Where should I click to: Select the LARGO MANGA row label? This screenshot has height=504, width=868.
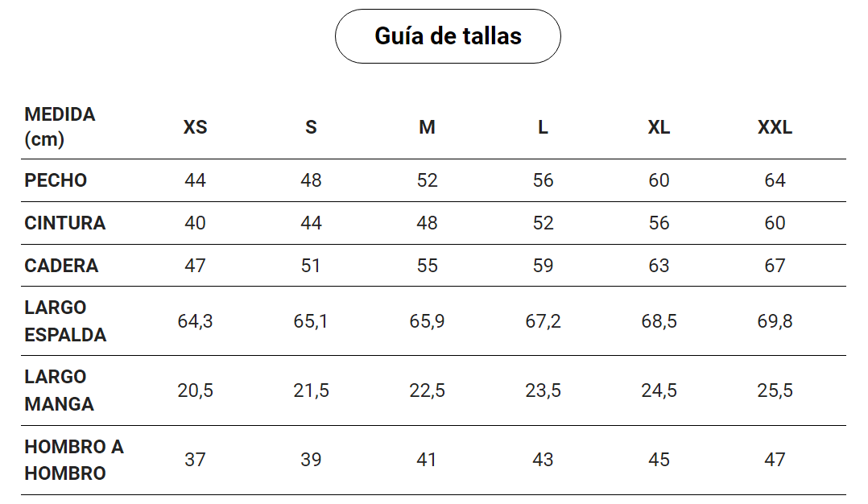point(60,390)
